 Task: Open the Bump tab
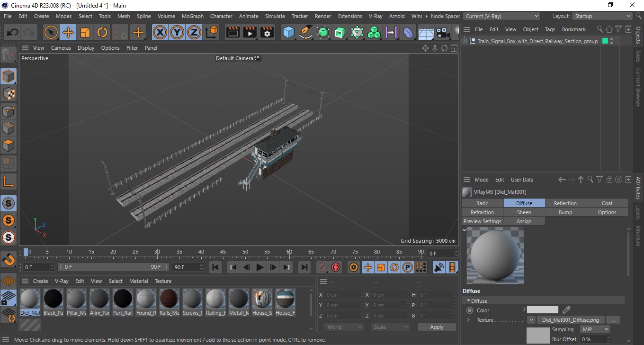(565, 212)
